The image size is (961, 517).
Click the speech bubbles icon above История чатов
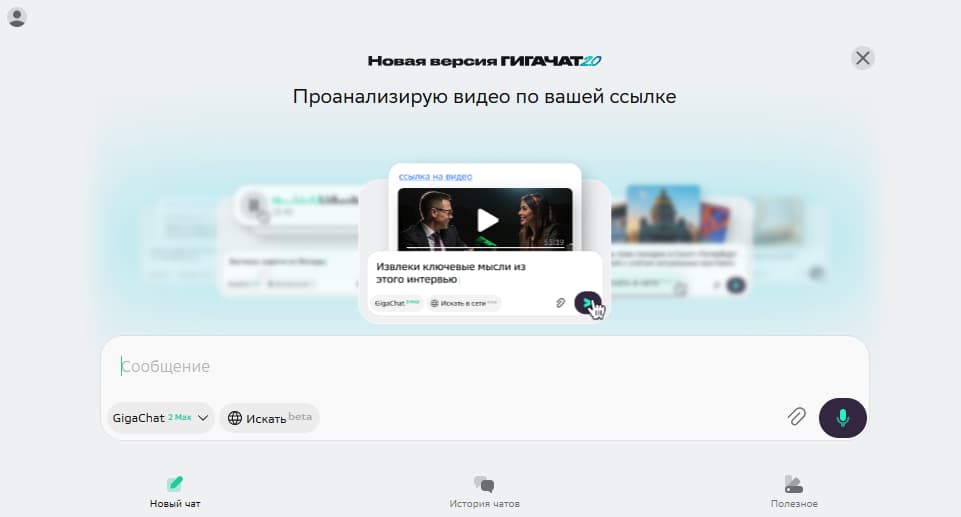point(484,484)
